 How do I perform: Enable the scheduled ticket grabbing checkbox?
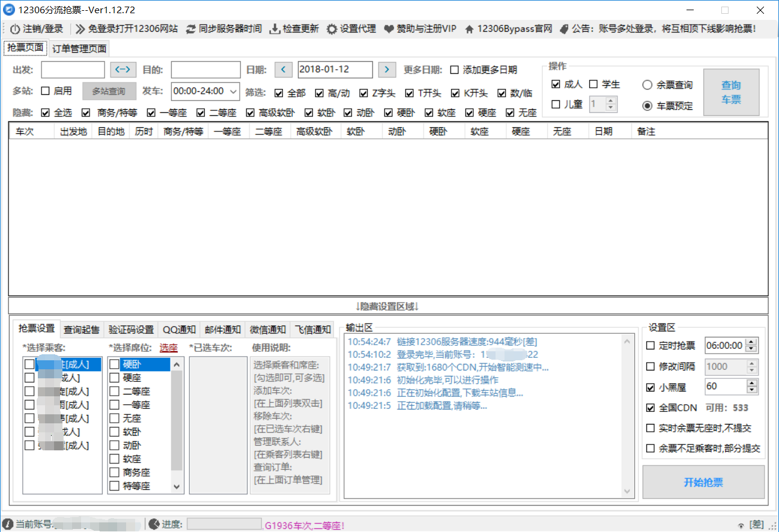(650, 345)
